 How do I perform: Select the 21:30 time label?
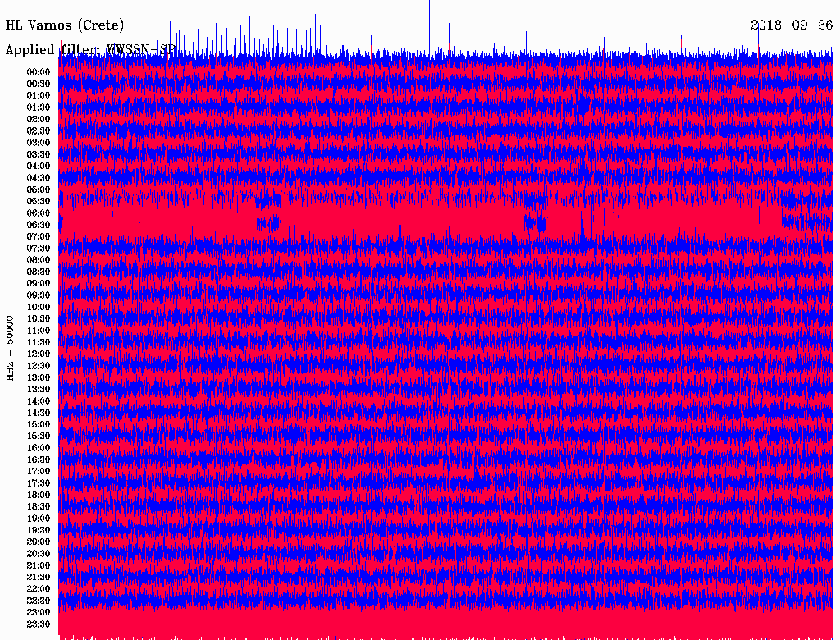39,577
